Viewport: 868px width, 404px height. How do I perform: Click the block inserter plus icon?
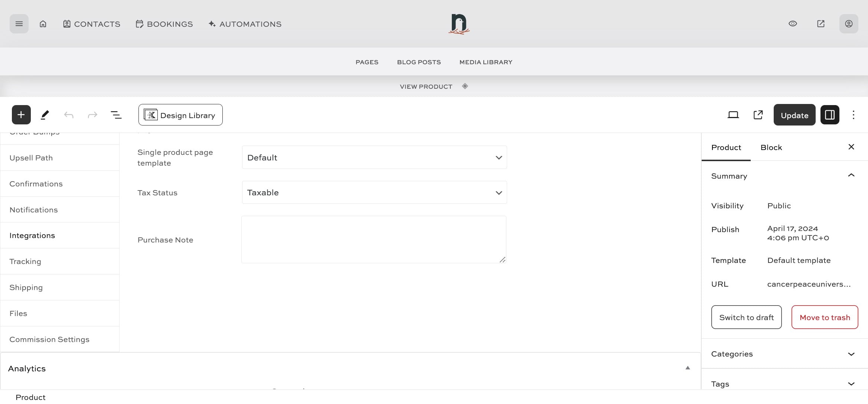(x=21, y=115)
